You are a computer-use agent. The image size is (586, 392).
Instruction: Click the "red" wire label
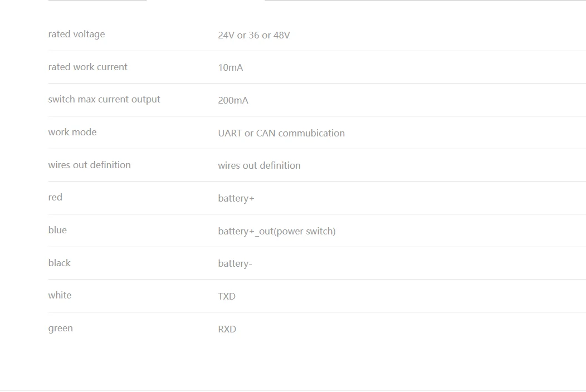point(55,197)
